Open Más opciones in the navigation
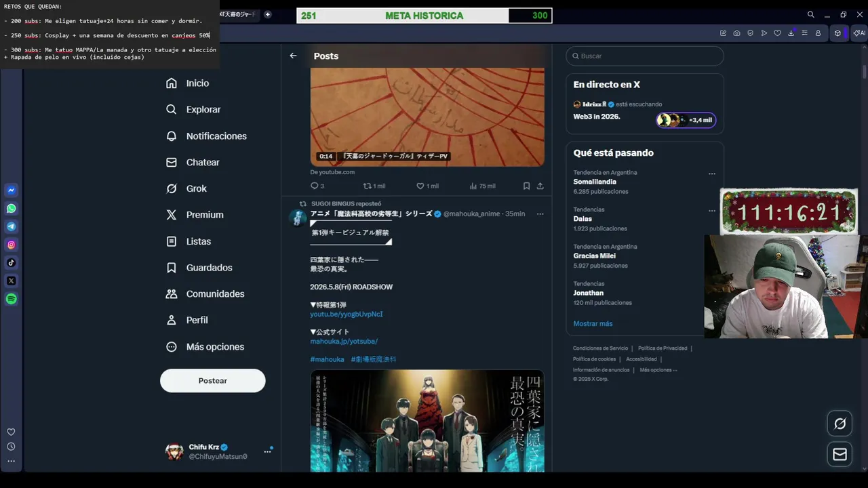 click(x=205, y=346)
